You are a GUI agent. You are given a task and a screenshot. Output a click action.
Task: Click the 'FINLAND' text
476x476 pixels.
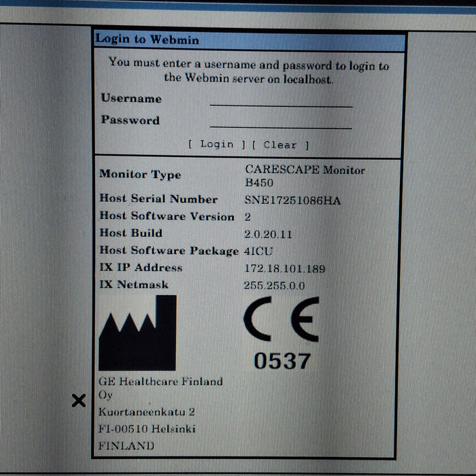[126, 445]
